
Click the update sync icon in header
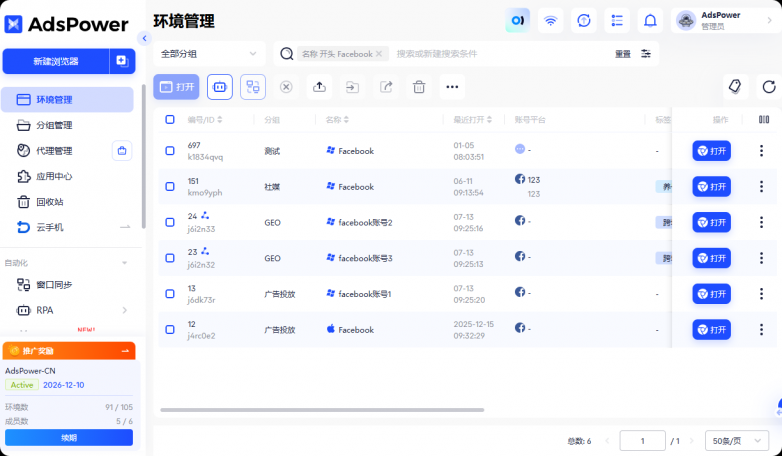tap(584, 20)
